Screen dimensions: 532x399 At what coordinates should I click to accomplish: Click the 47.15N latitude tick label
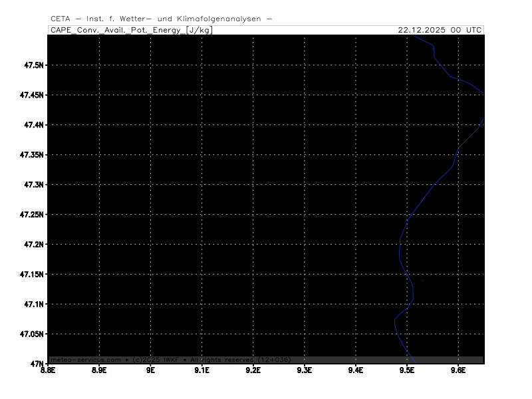pyautogui.click(x=31, y=275)
